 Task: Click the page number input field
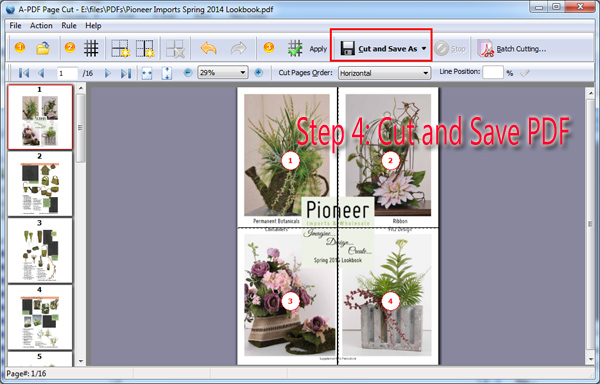(67, 73)
